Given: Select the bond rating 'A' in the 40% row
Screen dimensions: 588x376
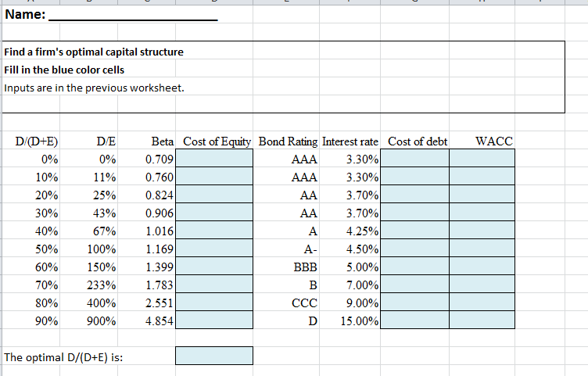Looking at the screenshot, I should (313, 231).
